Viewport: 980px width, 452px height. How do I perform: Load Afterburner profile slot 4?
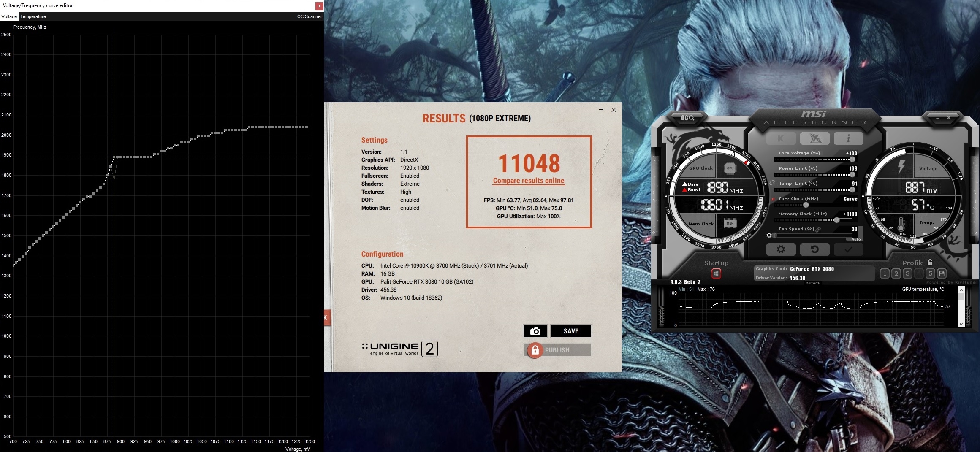[x=919, y=273]
